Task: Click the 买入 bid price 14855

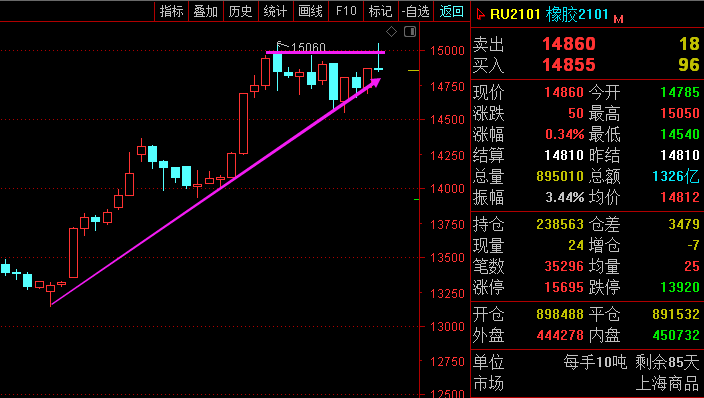Action: (569, 65)
